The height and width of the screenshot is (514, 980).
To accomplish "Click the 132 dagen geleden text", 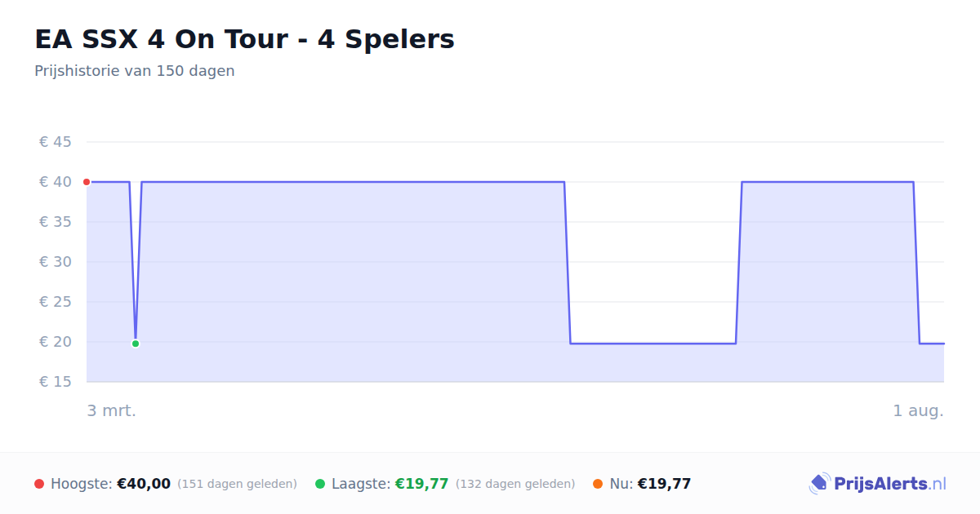I will click(x=515, y=484).
